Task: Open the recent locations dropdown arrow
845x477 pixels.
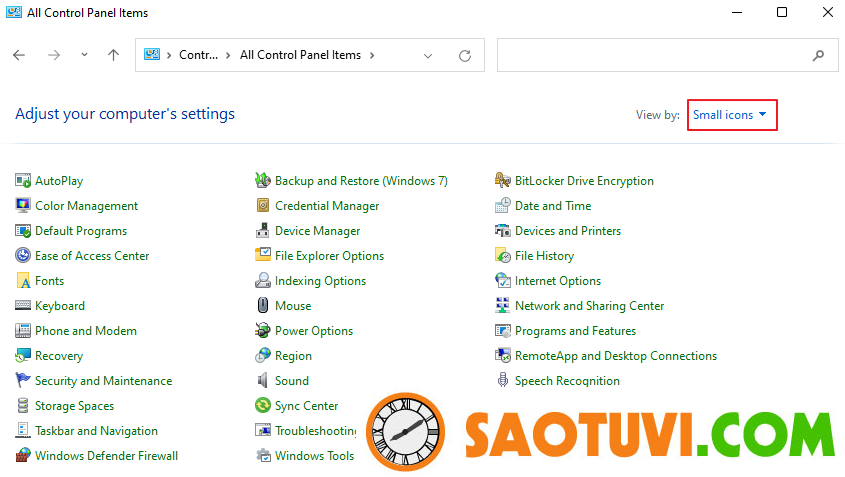Action: pos(84,55)
